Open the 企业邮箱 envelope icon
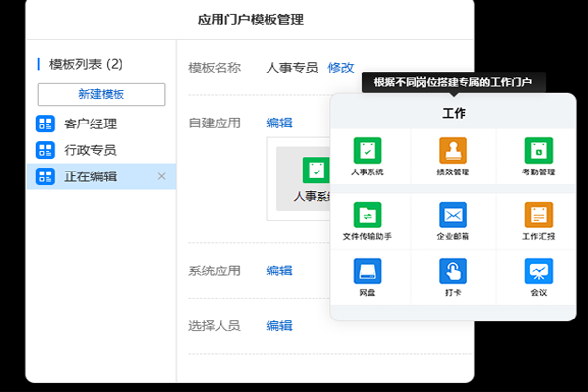The height and width of the screenshot is (392, 588). point(453,215)
